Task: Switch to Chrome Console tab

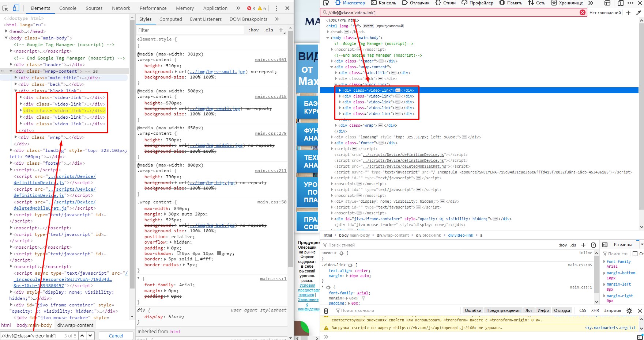Action: [x=68, y=8]
